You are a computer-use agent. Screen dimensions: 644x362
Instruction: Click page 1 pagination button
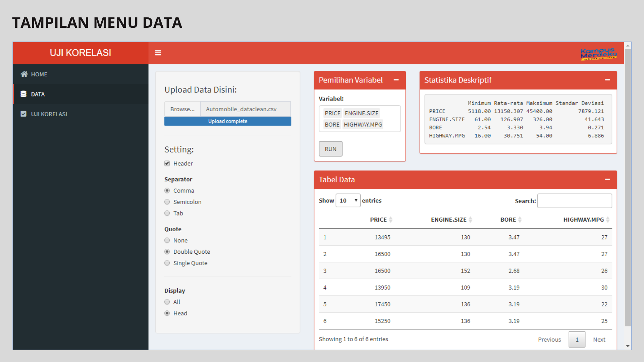coord(577,340)
